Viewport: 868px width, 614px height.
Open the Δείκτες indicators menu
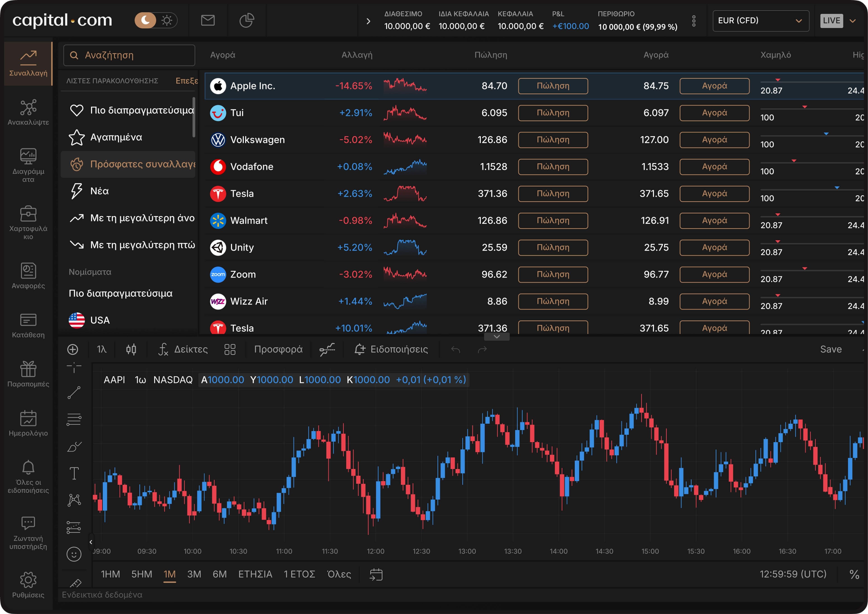coord(183,349)
